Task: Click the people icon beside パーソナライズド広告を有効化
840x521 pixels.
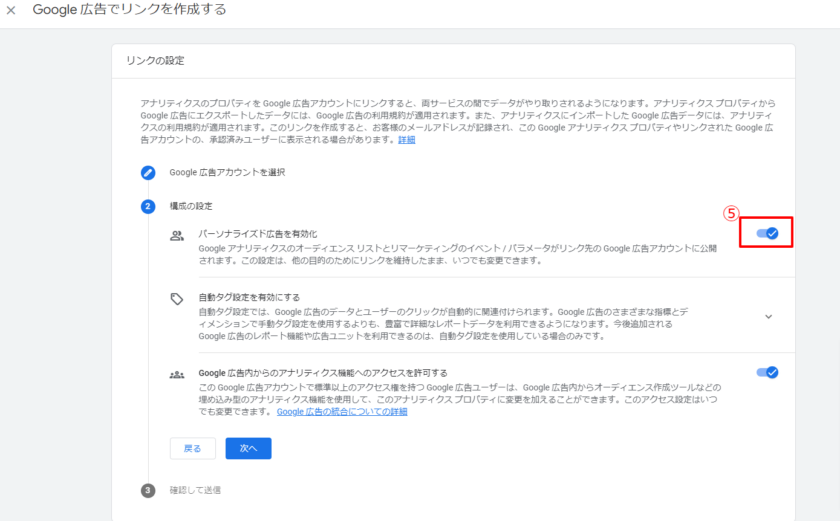Action: coord(177,236)
